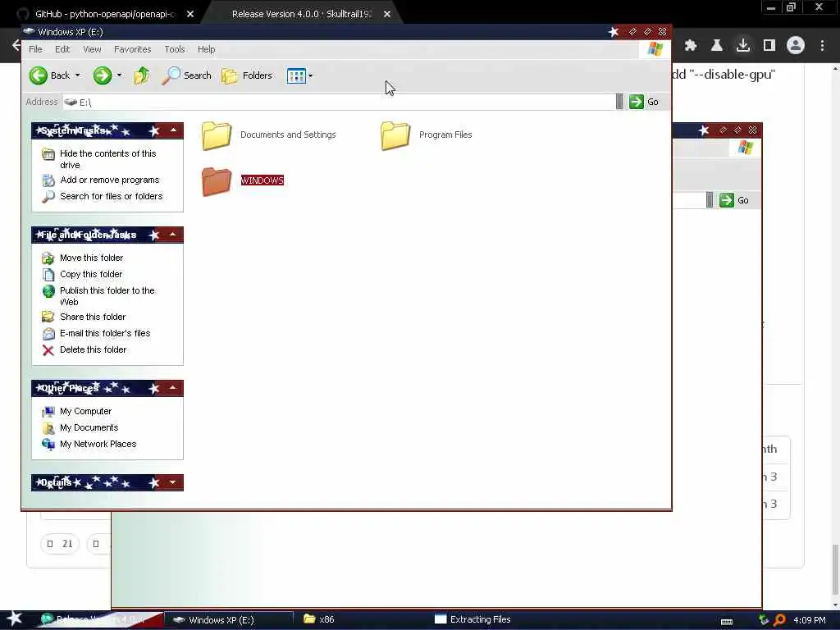
Task: Click the 21 reaction button on page
Action: pos(59,544)
